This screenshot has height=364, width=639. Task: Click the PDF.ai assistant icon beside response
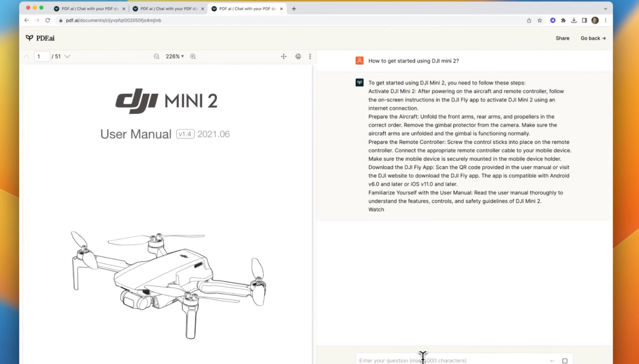coord(359,82)
